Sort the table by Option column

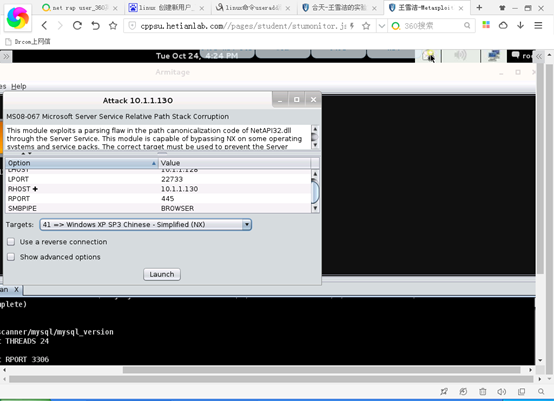tap(81, 163)
